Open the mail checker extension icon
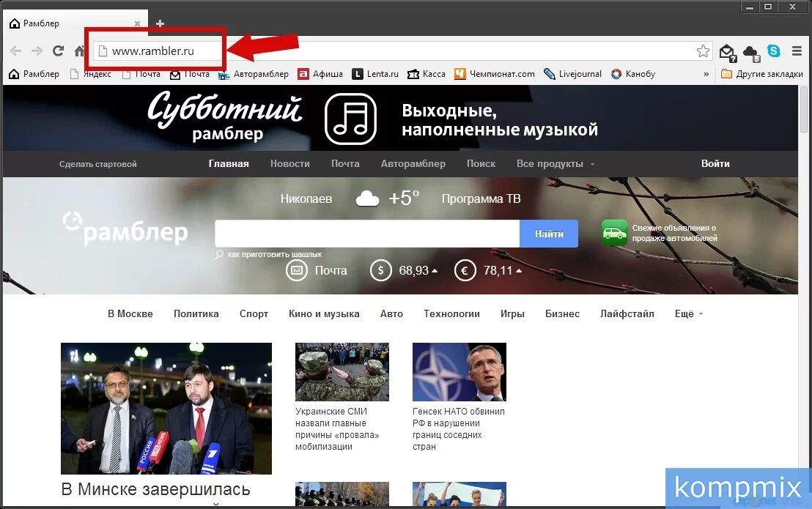812x509 pixels. pyautogui.click(x=728, y=52)
